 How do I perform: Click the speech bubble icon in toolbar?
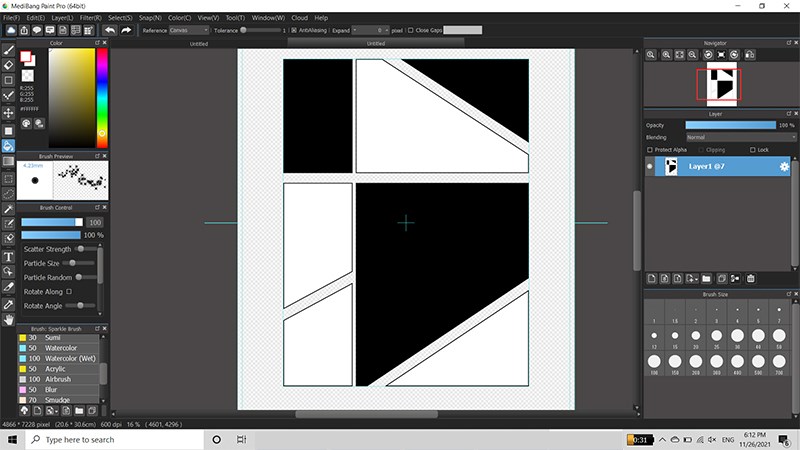(37, 30)
